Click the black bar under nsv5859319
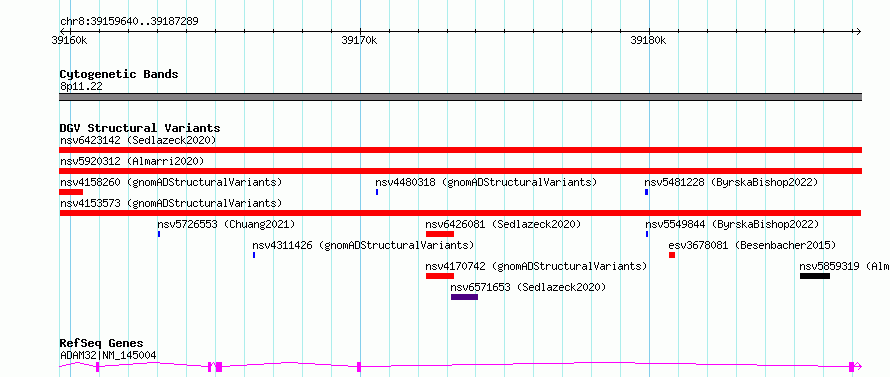890x377 pixels. 815,276
